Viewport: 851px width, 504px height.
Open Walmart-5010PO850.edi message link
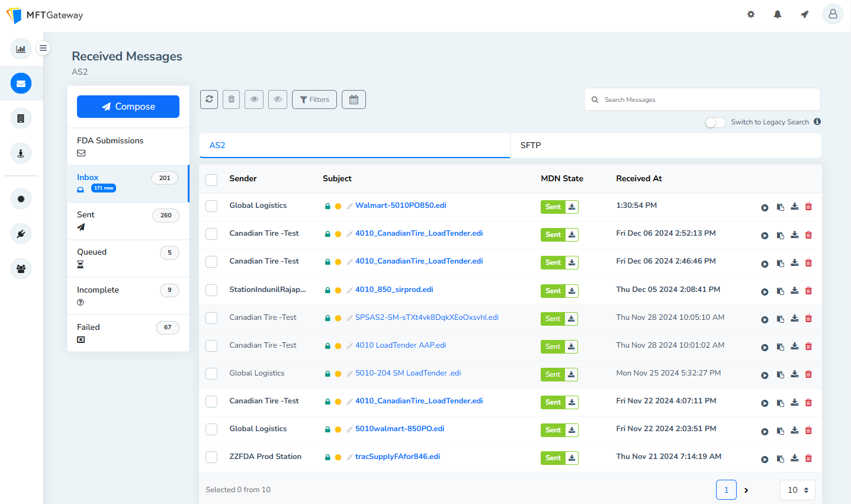[x=401, y=206]
